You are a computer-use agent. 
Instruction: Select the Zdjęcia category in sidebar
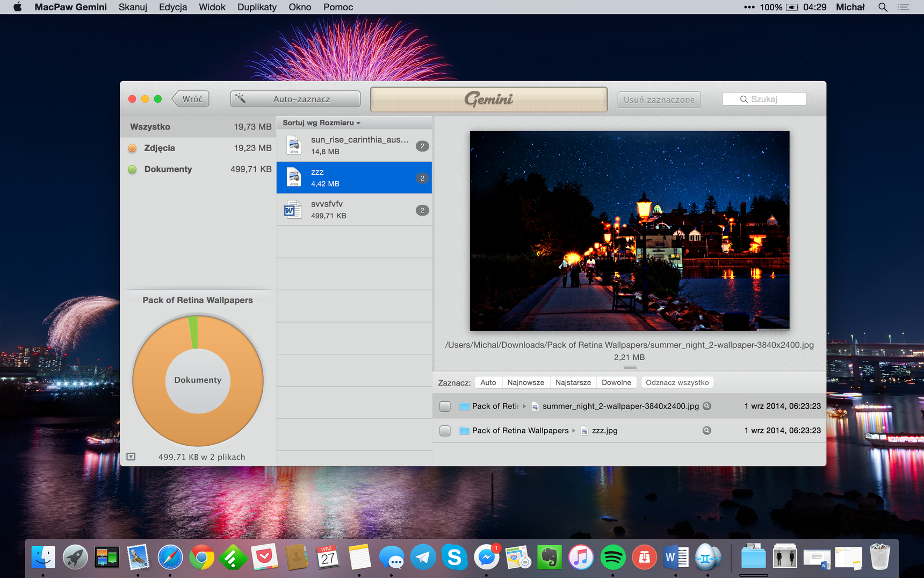tap(198, 148)
